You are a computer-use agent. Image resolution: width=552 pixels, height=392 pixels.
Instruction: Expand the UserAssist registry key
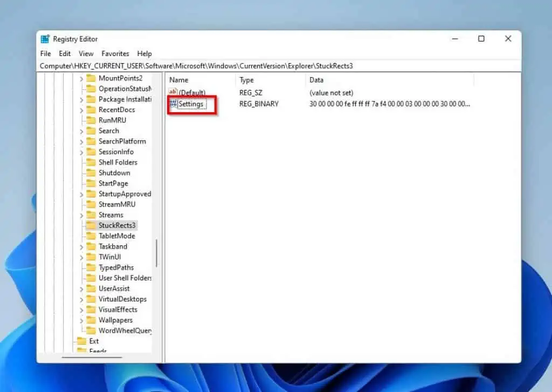[x=82, y=288]
